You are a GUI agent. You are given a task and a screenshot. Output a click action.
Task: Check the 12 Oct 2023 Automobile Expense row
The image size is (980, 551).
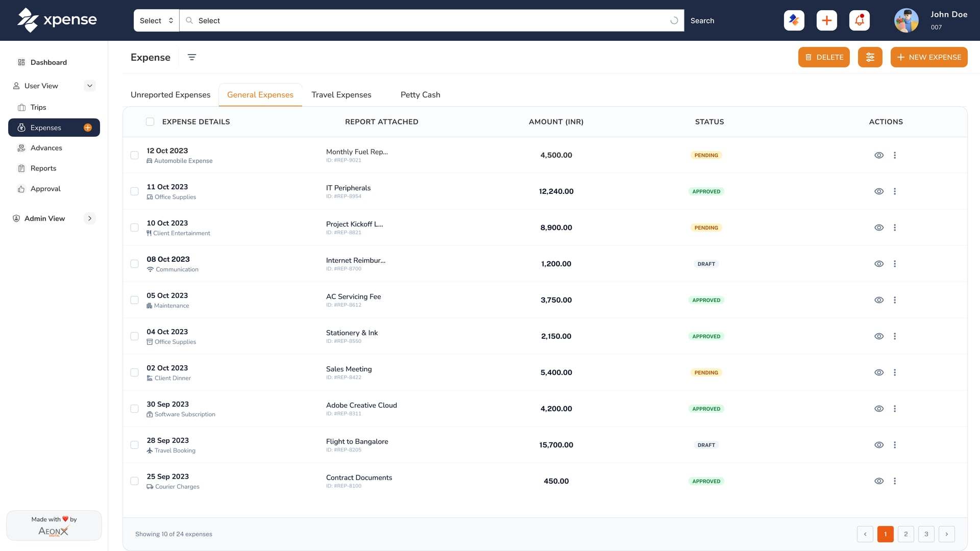[x=134, y=155]
